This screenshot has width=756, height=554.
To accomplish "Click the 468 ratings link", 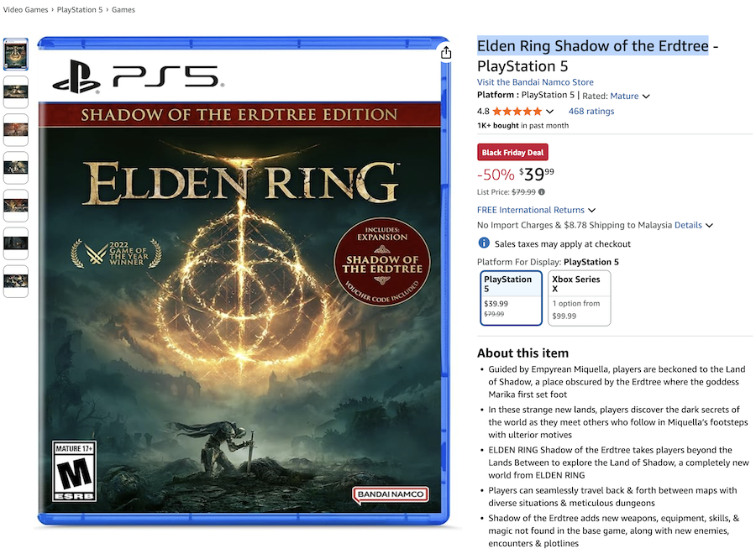I will 591,110.
